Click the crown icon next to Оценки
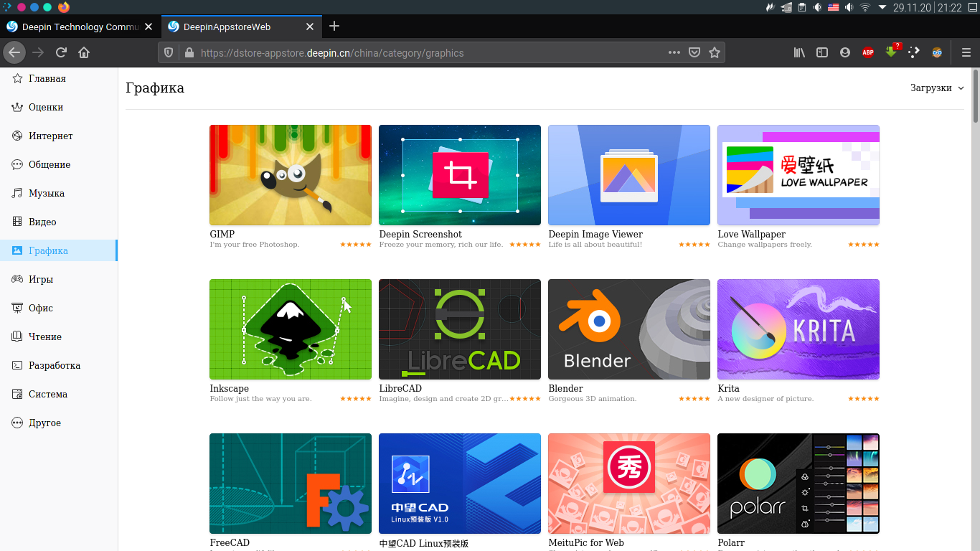 pyautogui.click(x=17, y=107)
